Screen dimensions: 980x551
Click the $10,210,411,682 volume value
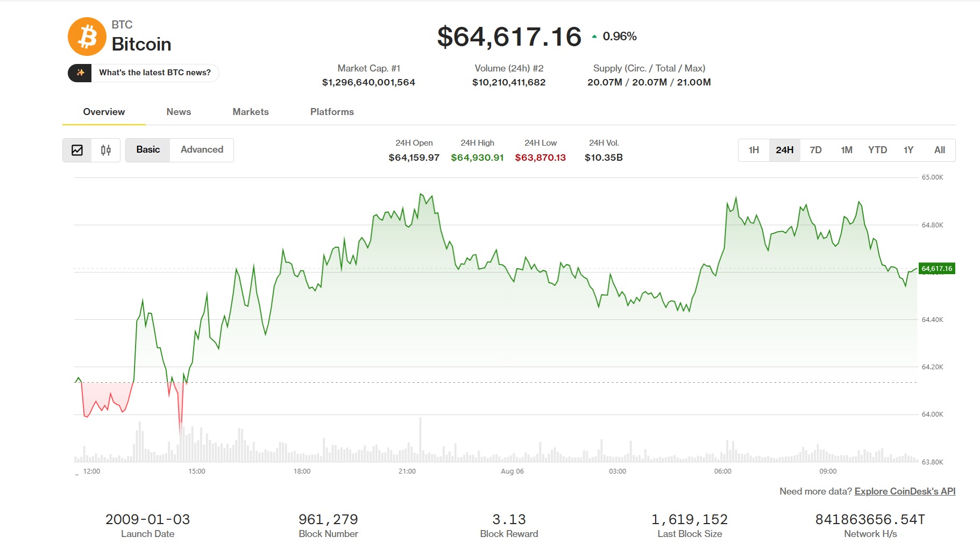coord(509,82)
